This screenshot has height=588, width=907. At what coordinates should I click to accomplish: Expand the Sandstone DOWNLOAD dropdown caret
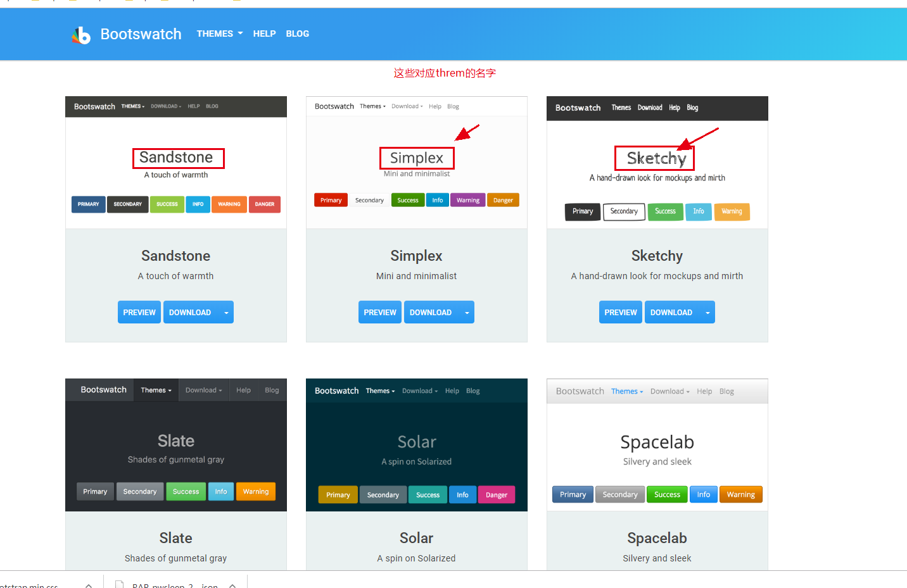click(x=226, y=312)
